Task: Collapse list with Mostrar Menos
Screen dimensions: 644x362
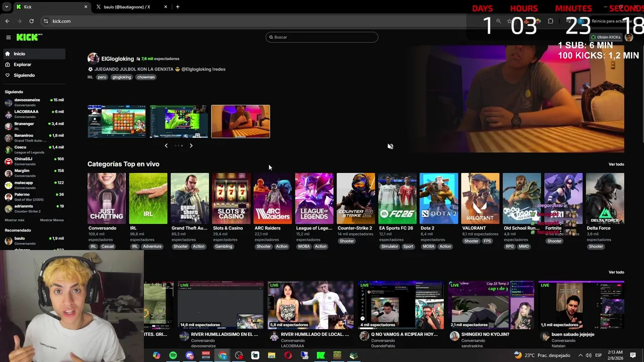Action: tap(52, 220)
